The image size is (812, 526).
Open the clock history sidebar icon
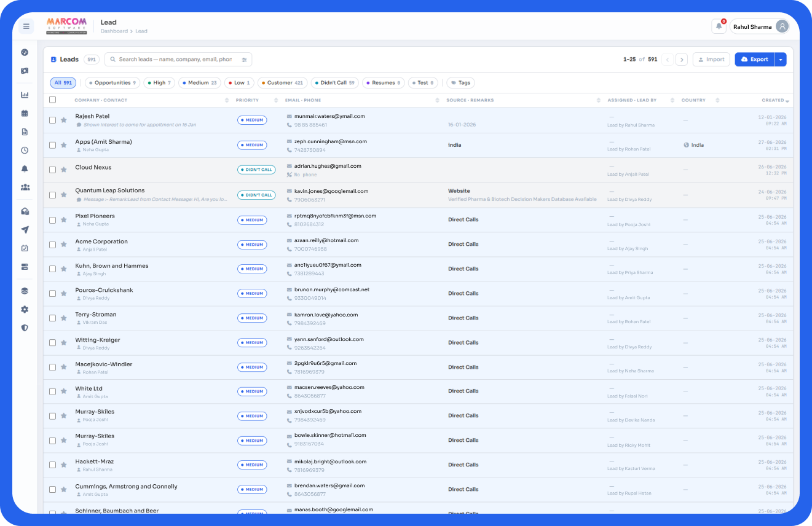tap(25, 150)
